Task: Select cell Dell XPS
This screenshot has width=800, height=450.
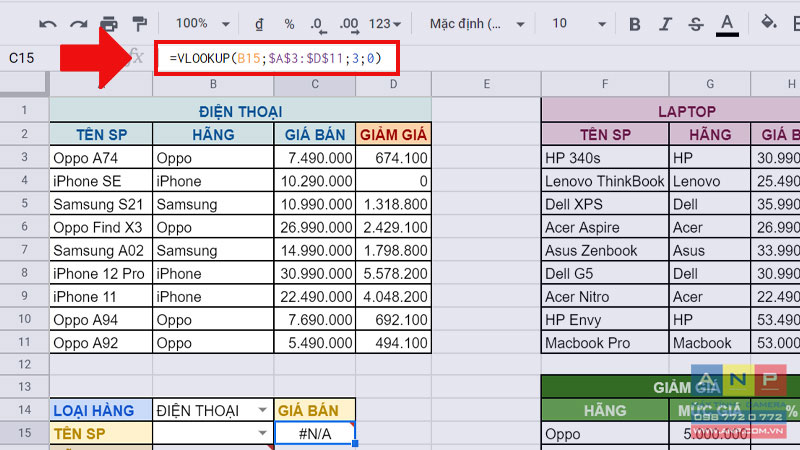Action: pyautogui.click(x=605, y=204)
